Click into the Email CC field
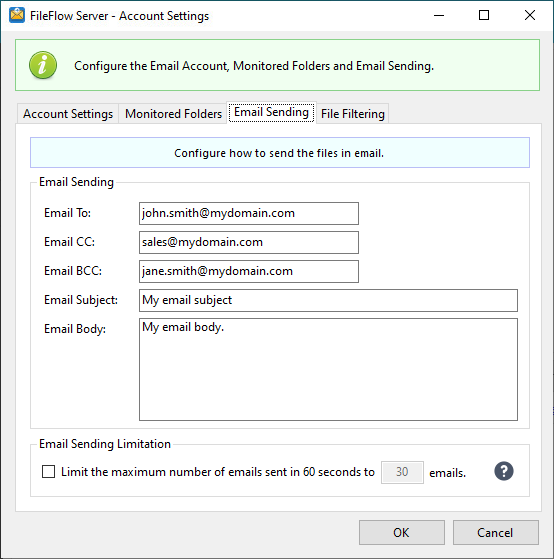The image size is (554, 559). click(249, 242)
